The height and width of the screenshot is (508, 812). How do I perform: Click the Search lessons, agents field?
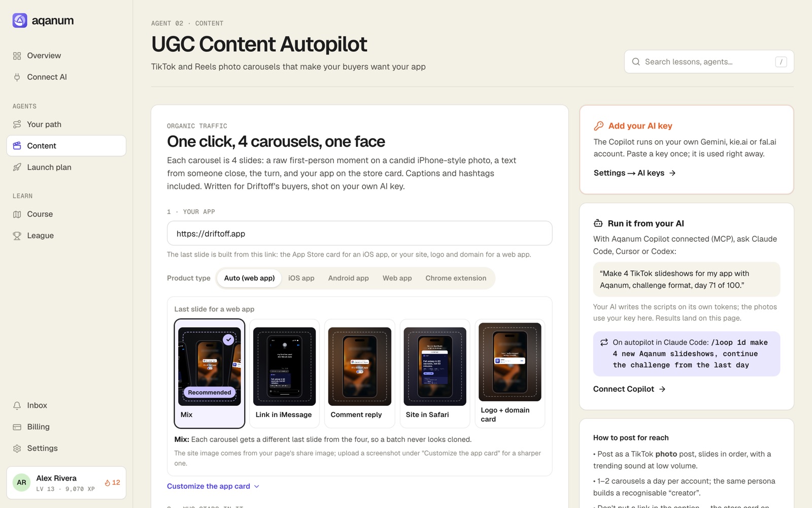(x=709, y=61)
